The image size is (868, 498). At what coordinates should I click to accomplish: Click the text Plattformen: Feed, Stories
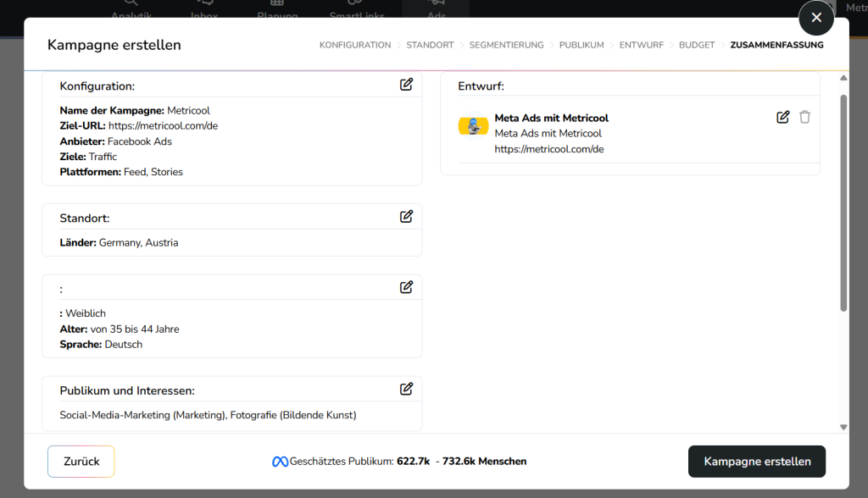pyautogui.click(x=121, y=172)
